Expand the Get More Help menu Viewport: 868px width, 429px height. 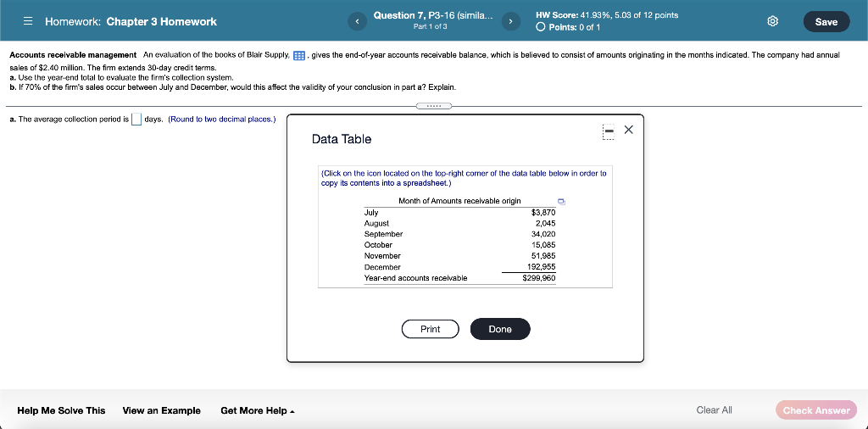pos(258,410)
